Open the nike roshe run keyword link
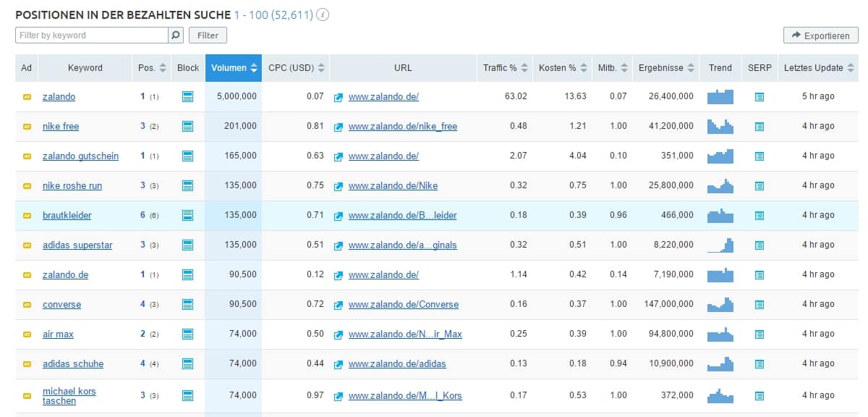The image size is (868, 417). coord(72,186)
